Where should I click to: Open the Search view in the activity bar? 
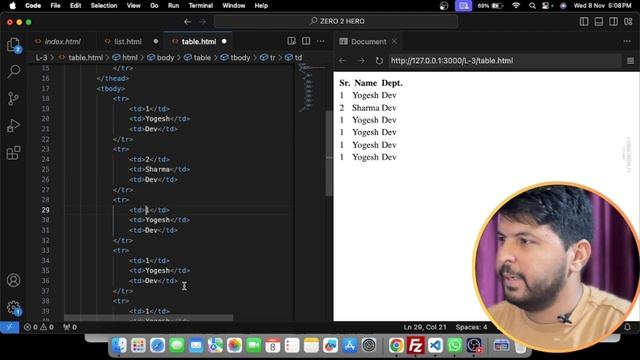coord(13,71)
